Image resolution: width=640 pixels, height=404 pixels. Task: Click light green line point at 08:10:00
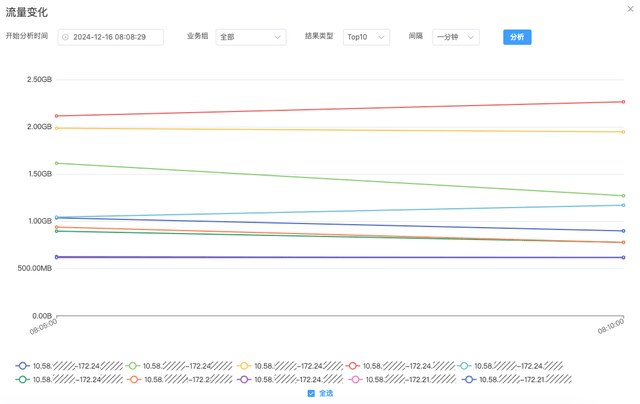tap(623, 196)
